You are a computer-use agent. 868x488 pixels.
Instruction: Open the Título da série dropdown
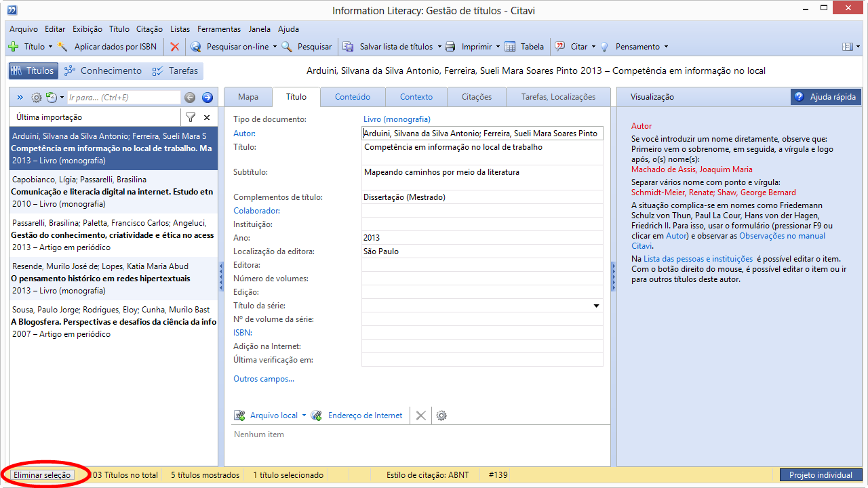597,306
